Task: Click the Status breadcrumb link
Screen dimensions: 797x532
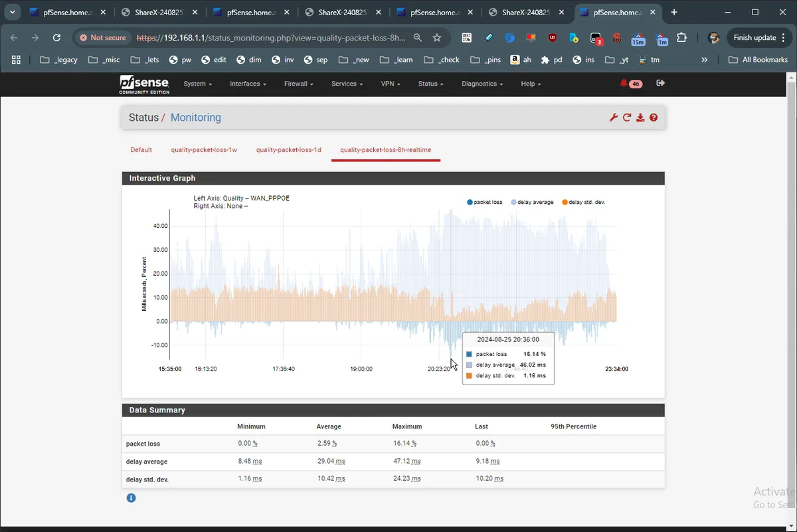Action: tap(143, 118)
